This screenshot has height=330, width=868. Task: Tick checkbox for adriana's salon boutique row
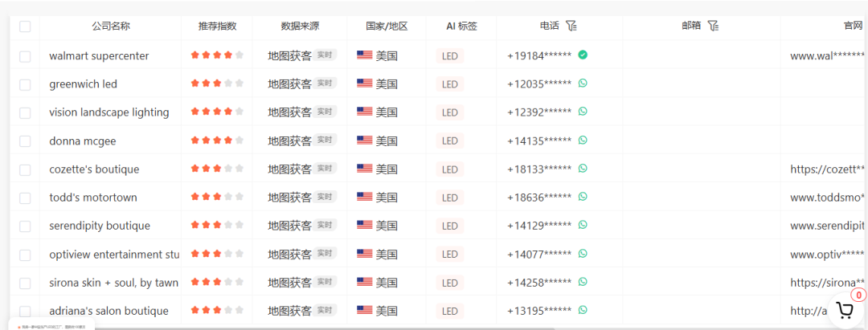25,312
